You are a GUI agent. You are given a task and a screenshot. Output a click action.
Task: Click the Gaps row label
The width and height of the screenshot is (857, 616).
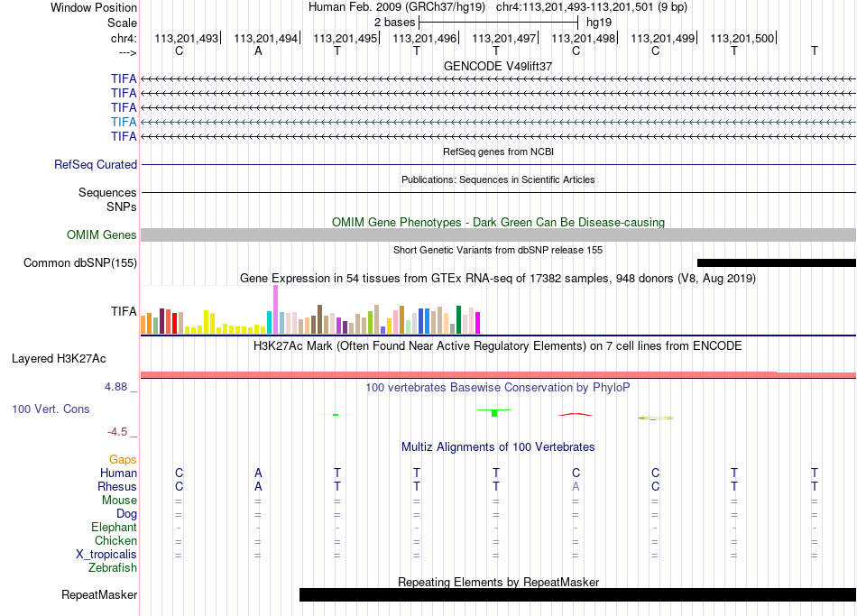(123, 460)
